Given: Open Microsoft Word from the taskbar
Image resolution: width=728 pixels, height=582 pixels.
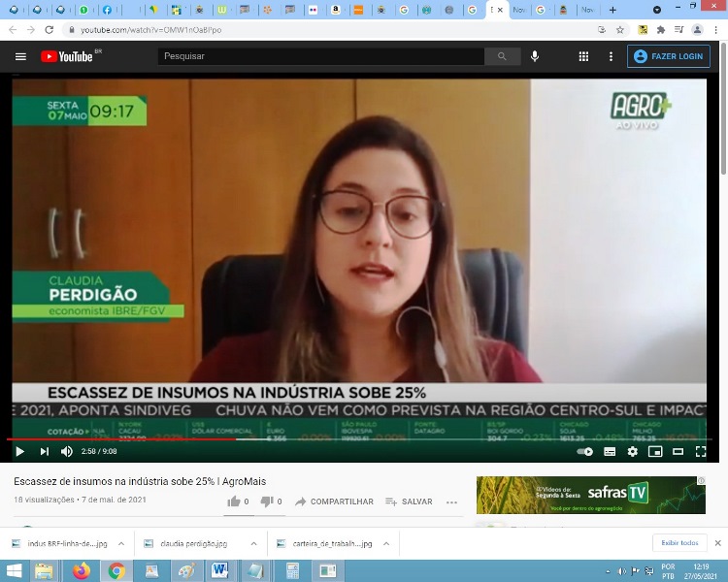Looking at the screenshot, I should pyautogui.click(x=219, y=571).
